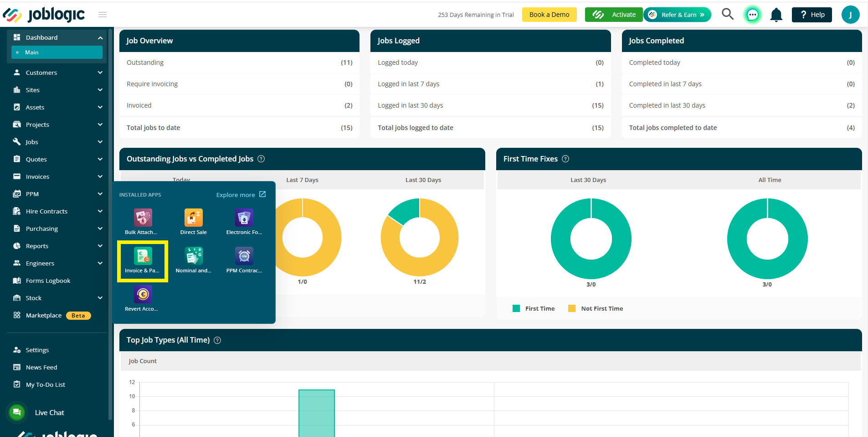Open the notifications bell
Viewport: 868px width, 437px height.
click(776, 15)
